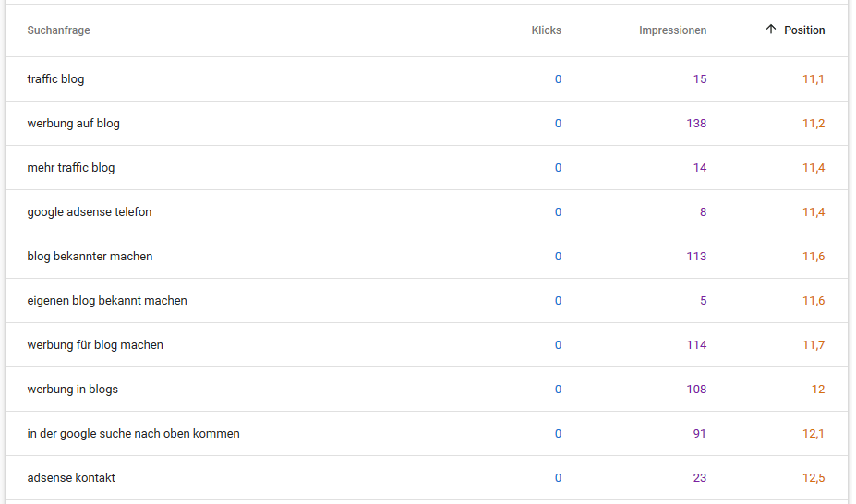Click the 113 impressions value

(696, 257)
